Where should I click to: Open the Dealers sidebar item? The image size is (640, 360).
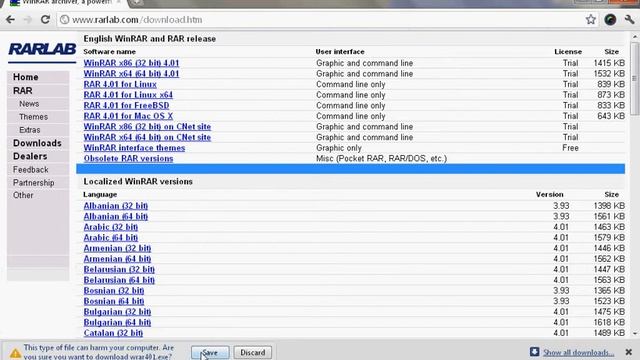(30, 156)
